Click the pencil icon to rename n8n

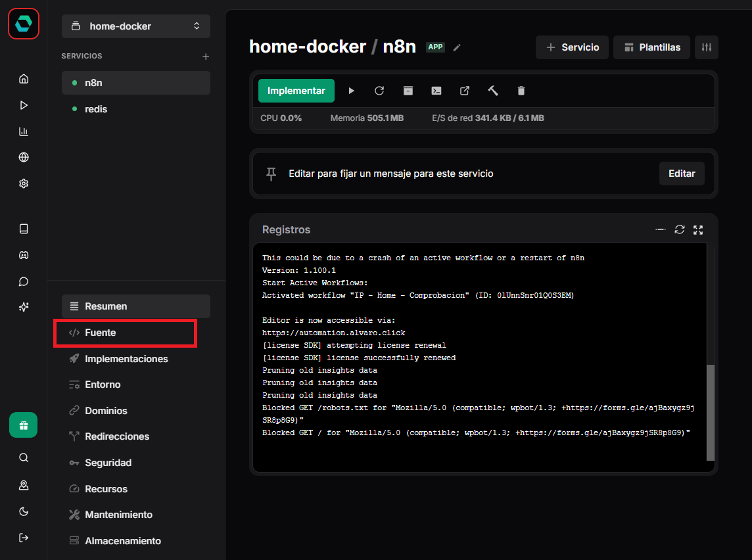[x=457, y=47]
